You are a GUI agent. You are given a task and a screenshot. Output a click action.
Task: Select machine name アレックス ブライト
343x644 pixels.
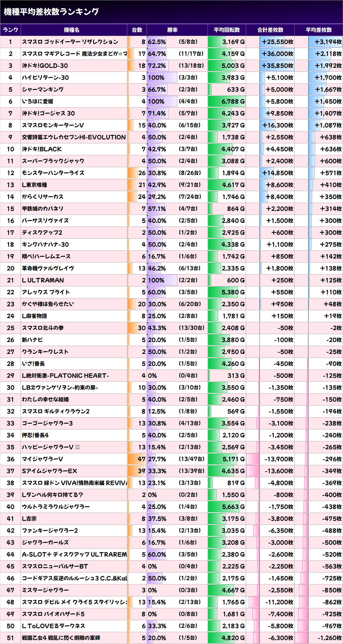coord(46,292)
